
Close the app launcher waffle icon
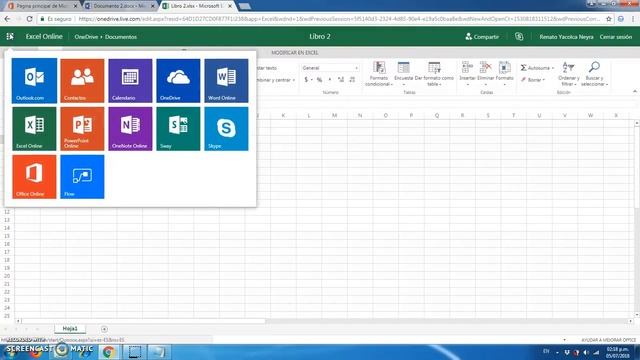click(10, 36)
